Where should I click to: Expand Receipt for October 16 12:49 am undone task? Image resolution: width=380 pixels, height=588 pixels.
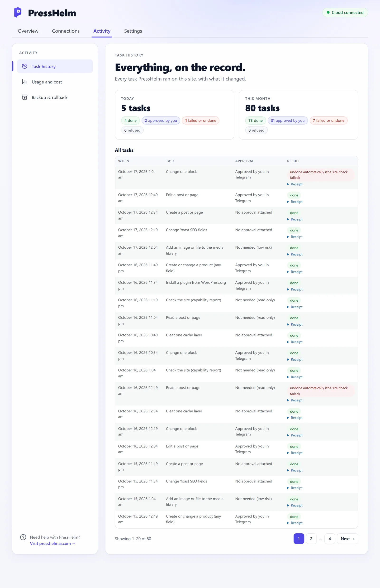[x=295, y=400]
